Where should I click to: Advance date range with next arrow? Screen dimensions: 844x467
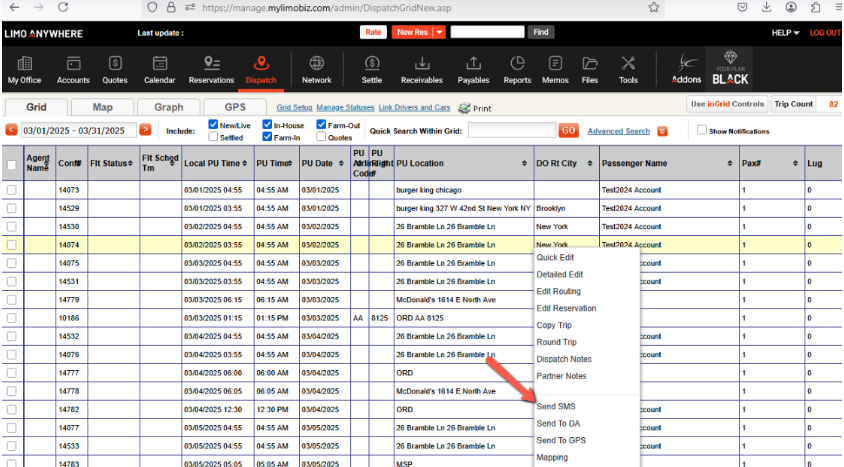(x=145, y=130)
